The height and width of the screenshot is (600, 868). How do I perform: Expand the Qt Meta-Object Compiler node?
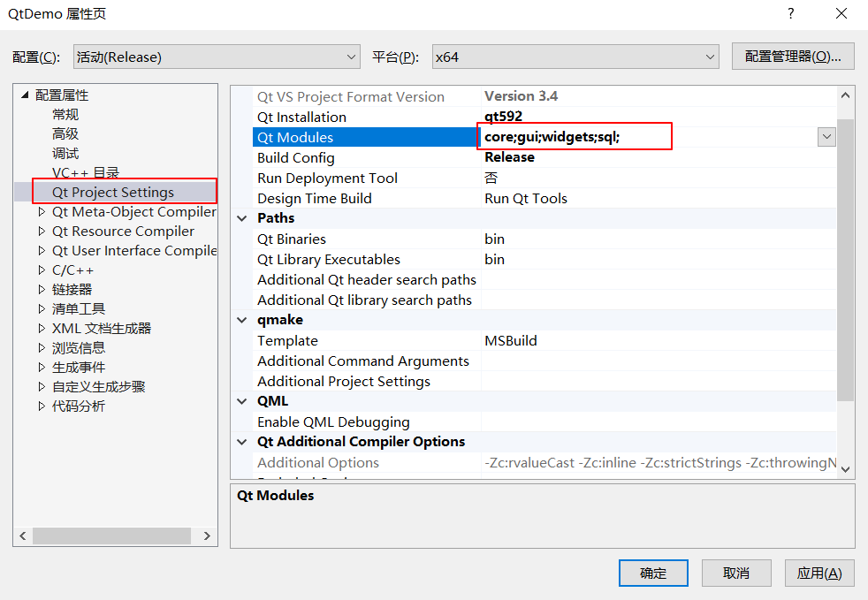pyautogui.click(x=42, y=211)
